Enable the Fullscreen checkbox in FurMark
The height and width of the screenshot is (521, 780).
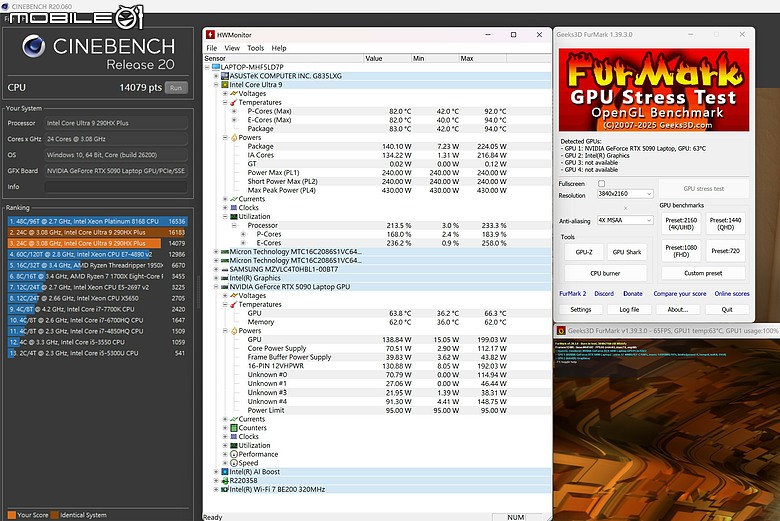[x=601, y=184]
